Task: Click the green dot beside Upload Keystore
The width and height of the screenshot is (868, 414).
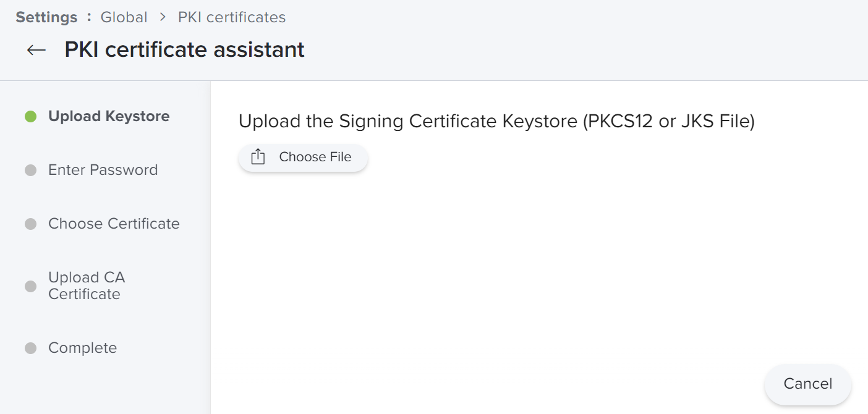Action: [30, 116]
